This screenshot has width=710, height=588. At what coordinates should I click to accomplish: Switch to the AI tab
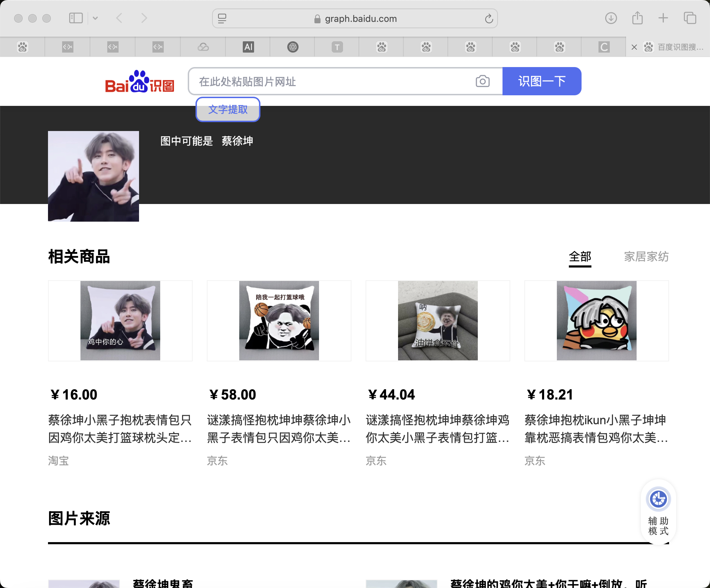tap(248, 47)
